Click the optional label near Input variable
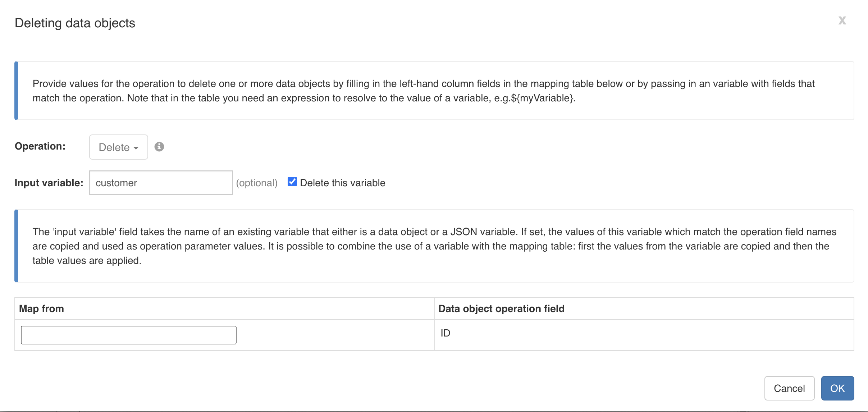The image size is (868, 412). 257,183
